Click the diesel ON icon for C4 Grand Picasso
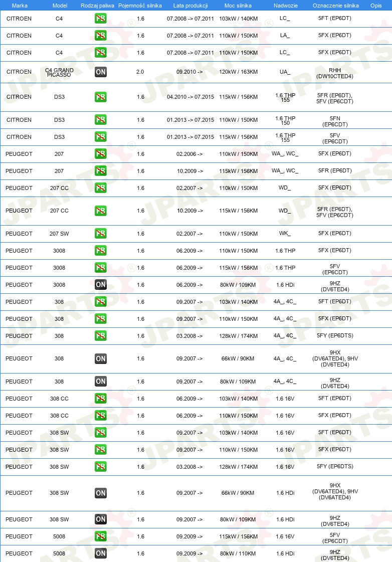The width and height of the screenshot is (392, 562). click(101, 72)
